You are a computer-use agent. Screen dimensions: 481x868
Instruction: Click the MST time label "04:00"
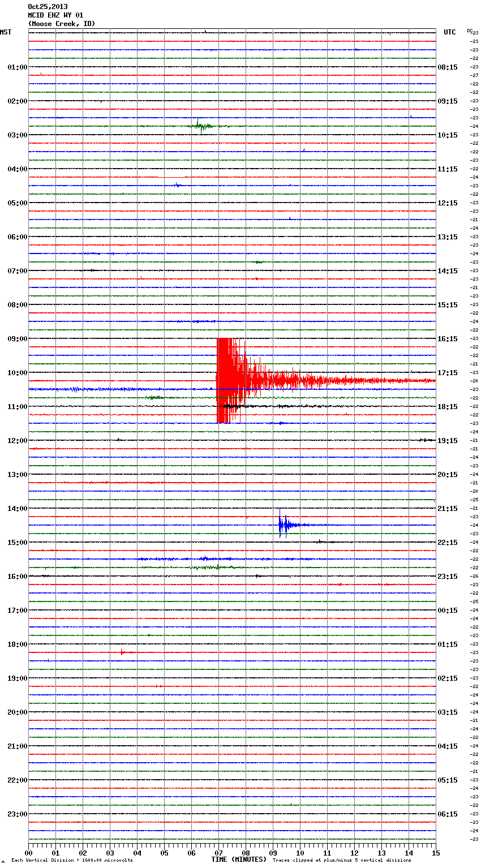click(x=18, y=169)
